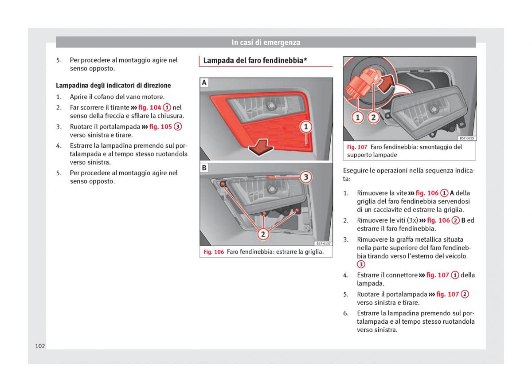Screen dimensions: 532x392
Task: Click the Fig. 107 fog light image
Action: (x=410, y=99)
